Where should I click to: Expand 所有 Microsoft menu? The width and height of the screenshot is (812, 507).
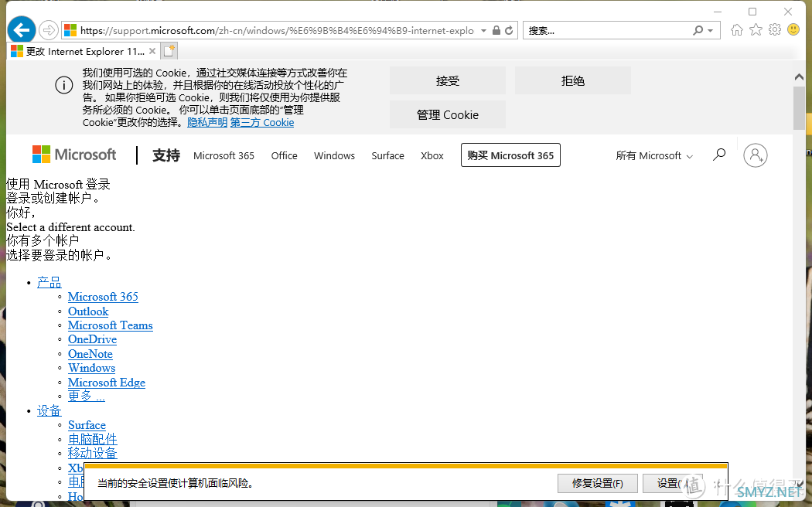654,155
